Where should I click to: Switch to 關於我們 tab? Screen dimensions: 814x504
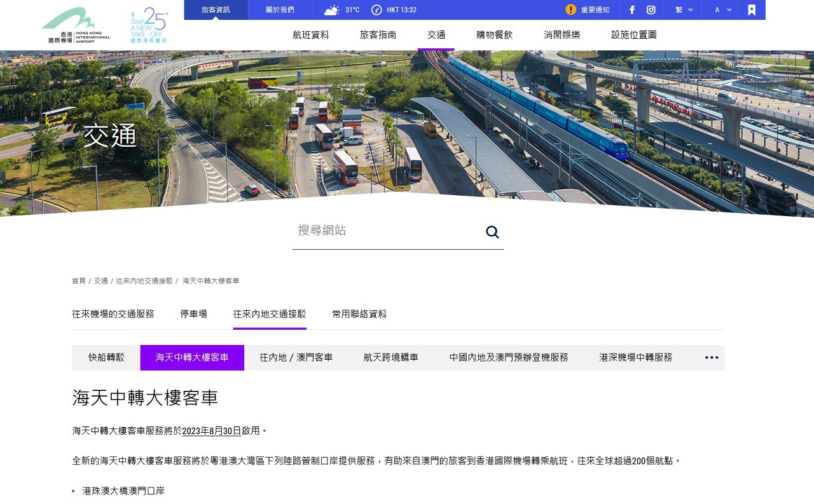click(280, 10)
